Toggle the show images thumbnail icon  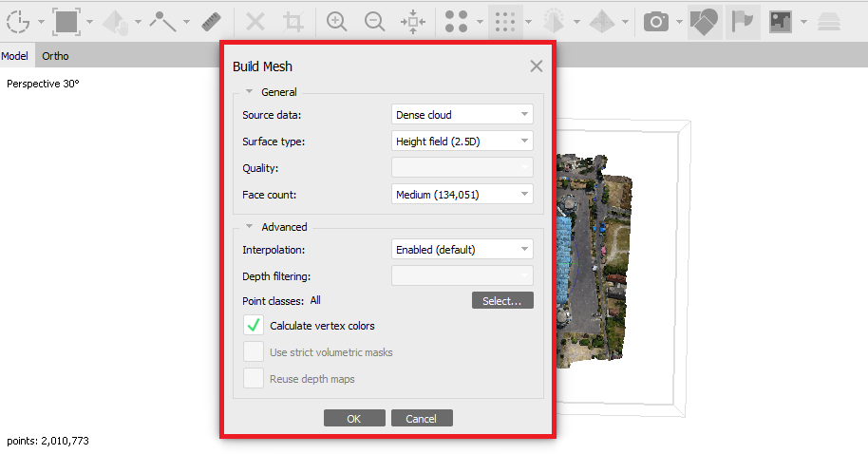pos(780,22)
